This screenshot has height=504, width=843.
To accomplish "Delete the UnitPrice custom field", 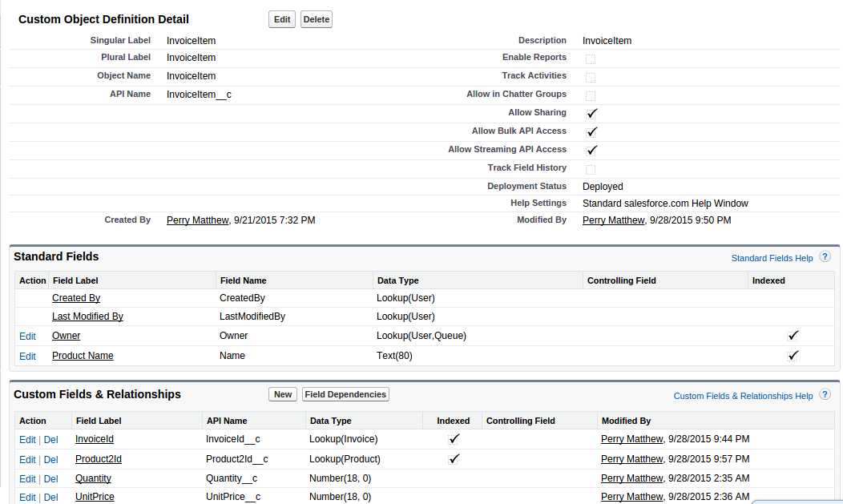I will pos(51,498).
